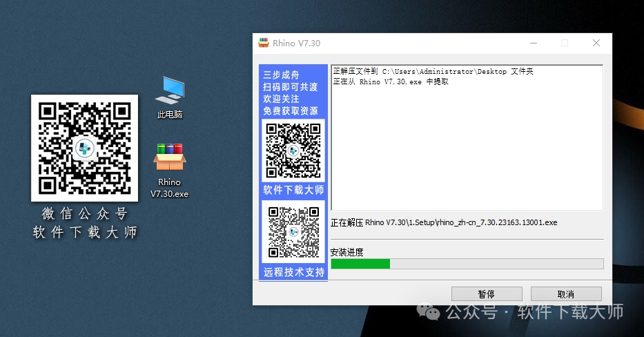Image resolution: width=644 pixels, height=337 pixels.
Task: Click the disabled maximize button of installer
Action: pyautogui.click(x=565, y=43)
